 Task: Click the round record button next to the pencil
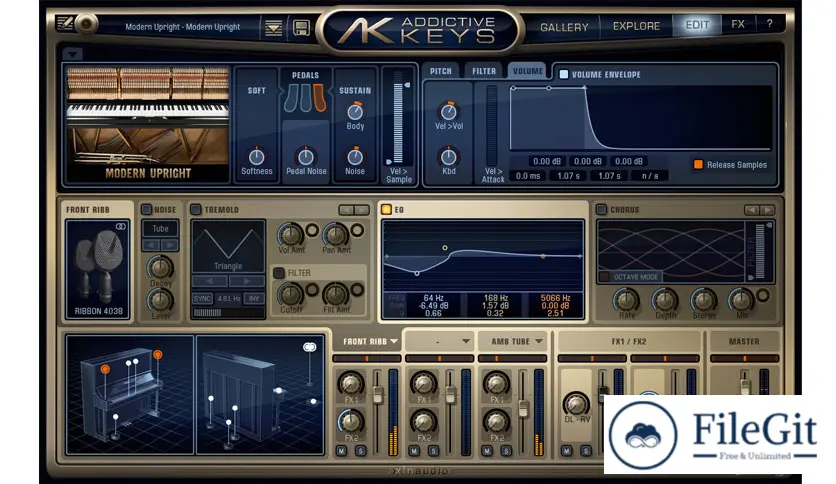(x=86, y=23)
